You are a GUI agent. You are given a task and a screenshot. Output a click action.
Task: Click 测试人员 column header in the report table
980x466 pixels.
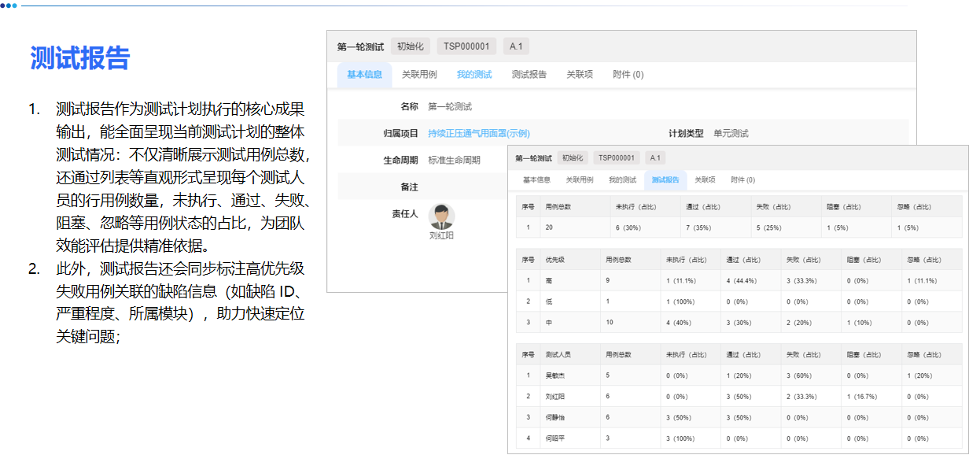pyautogui.click(x=558, y=355)
